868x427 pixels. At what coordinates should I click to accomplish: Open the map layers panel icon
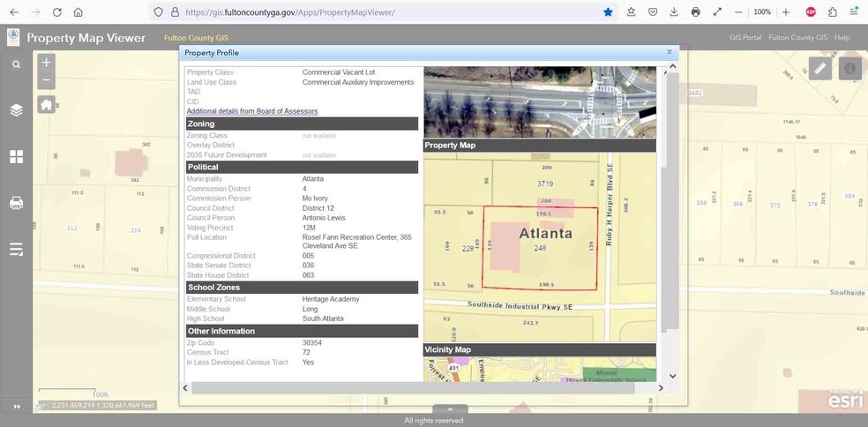tap(16, 110)
